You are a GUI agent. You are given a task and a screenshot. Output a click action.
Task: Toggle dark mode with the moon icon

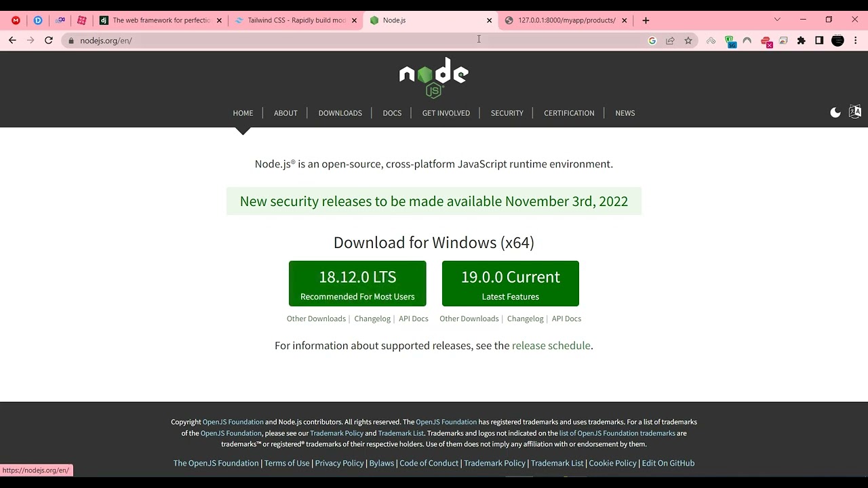835,113
